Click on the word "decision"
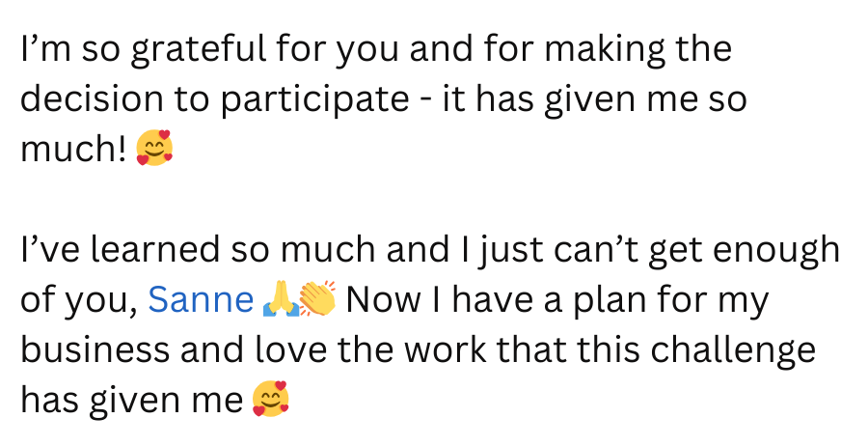Screen dimensions: 868x446 point(92,98)
